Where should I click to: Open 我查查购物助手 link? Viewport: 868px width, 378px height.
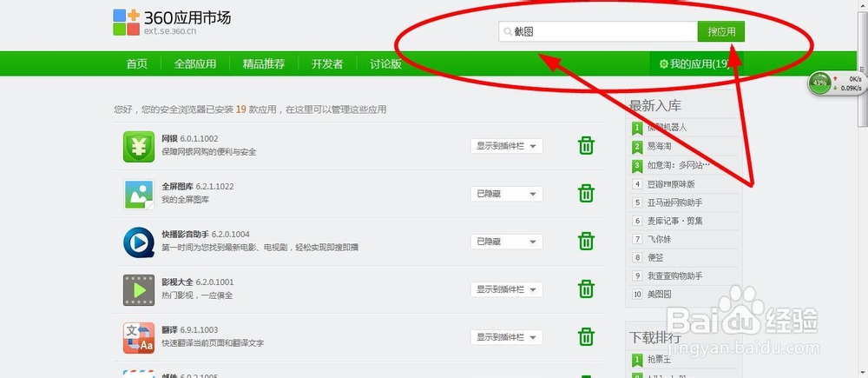674,276
